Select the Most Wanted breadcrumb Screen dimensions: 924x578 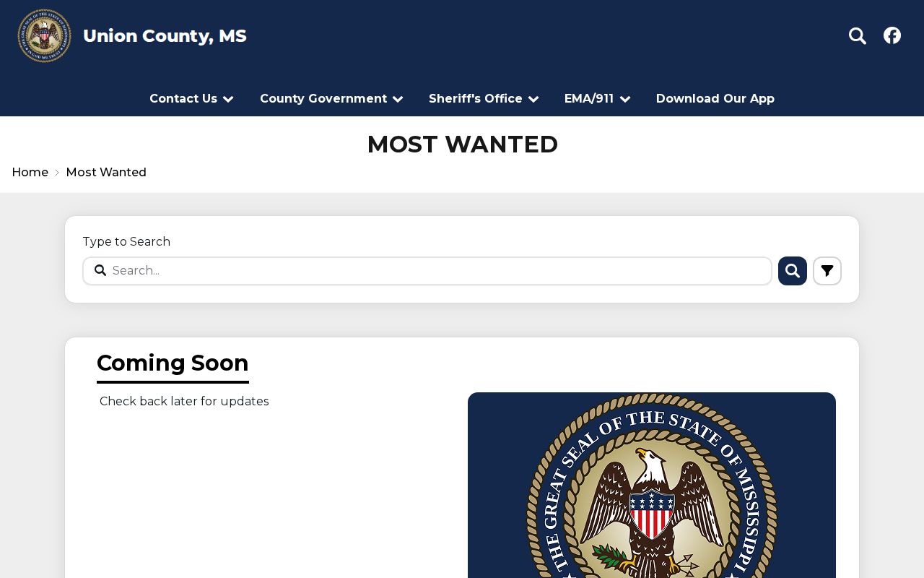(x=106, y=173)
